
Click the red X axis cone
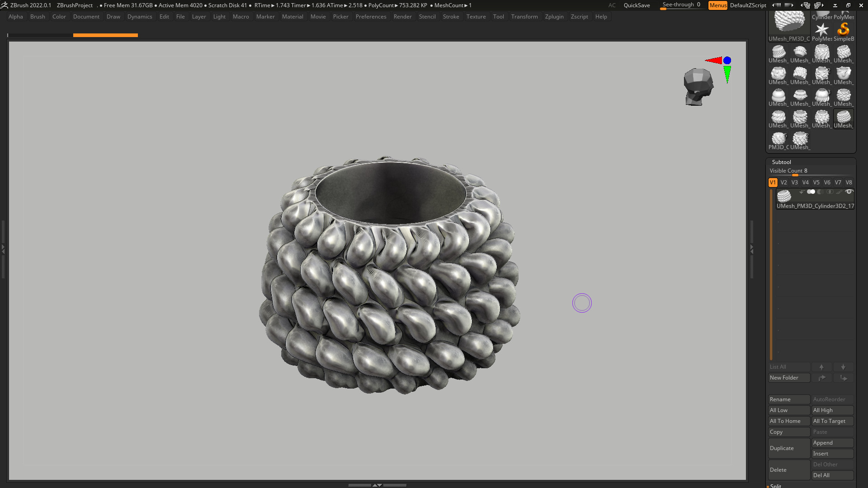[714, 60]
